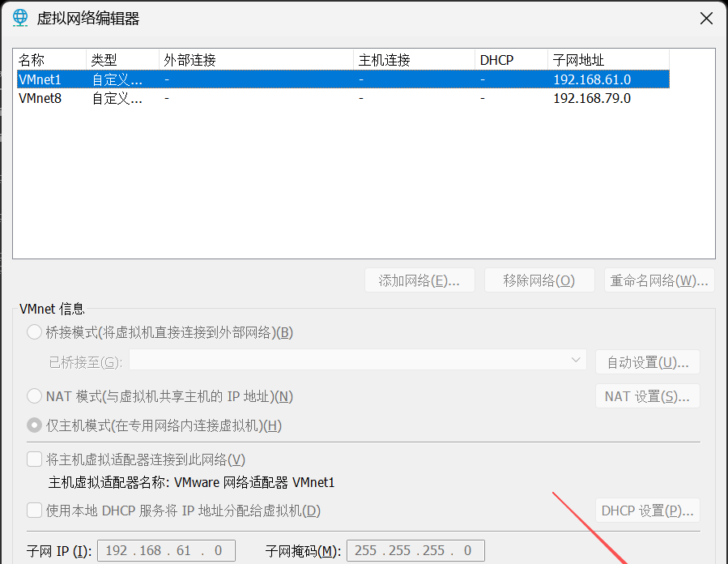Select the 桥接模式 radio button
The height and width of the screenshot is (564, 728).
33,331
